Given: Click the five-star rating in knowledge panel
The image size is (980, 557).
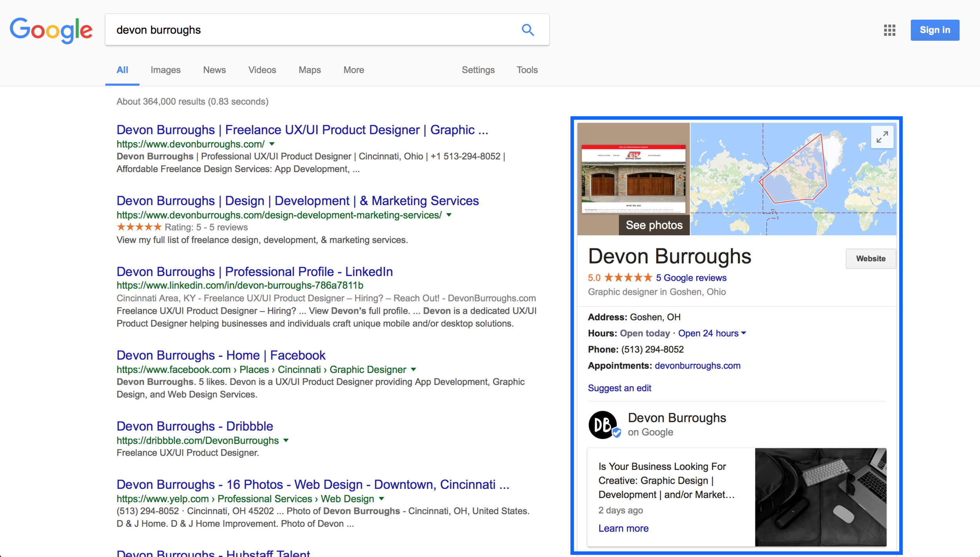Looking at the screenshot, I should tap(628, 278).
